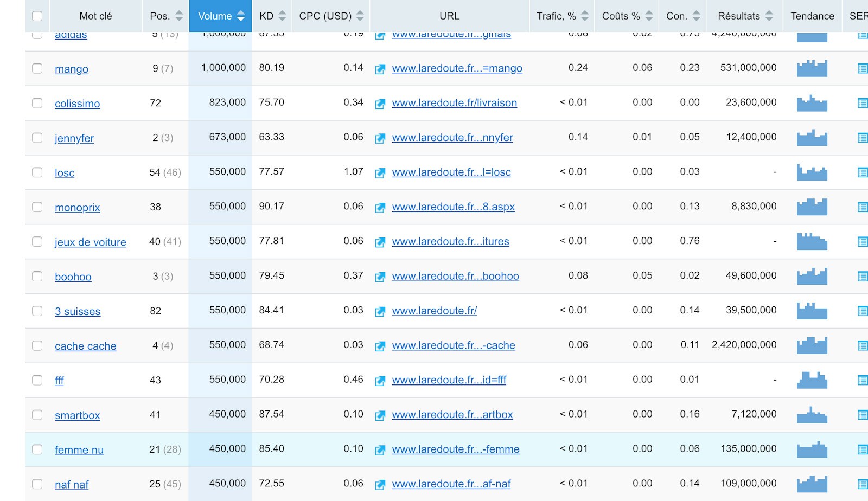View SERP snapshot icon for 3 suisses row

pyautogui.click(x=863, y=311)
